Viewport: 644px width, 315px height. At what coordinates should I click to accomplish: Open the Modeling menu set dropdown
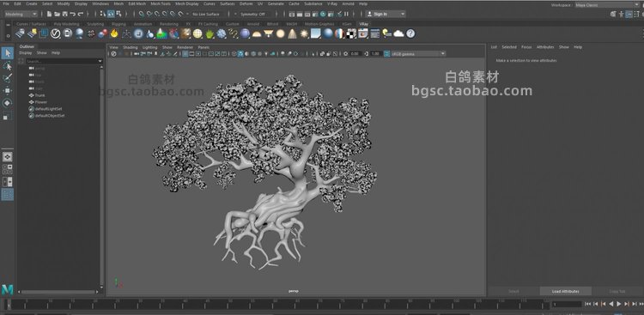(x=21, y=14)
